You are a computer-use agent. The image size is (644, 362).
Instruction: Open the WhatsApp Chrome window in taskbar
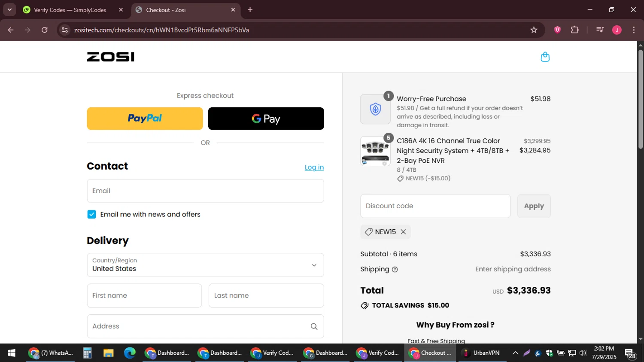coord(51,353)
